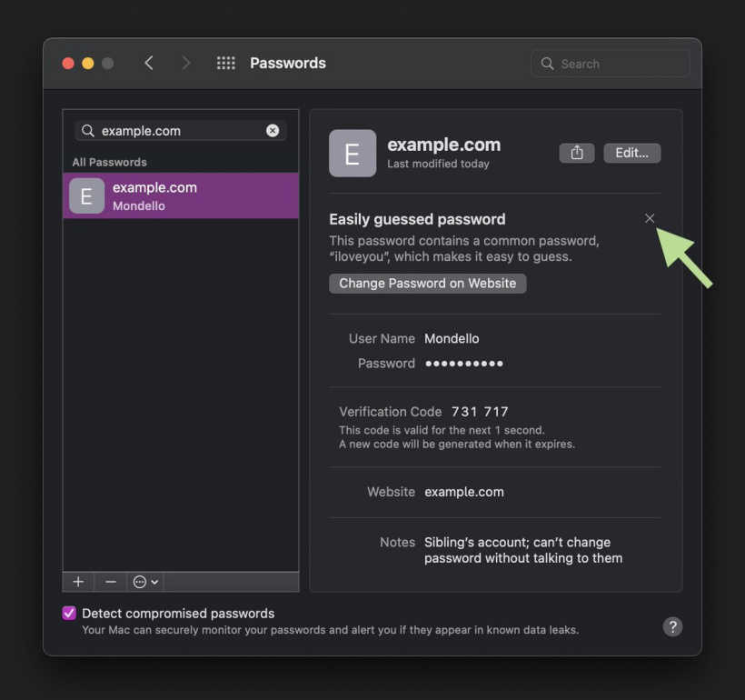Click Edit button for example.com
745x700 pixels.
point(632,153)
